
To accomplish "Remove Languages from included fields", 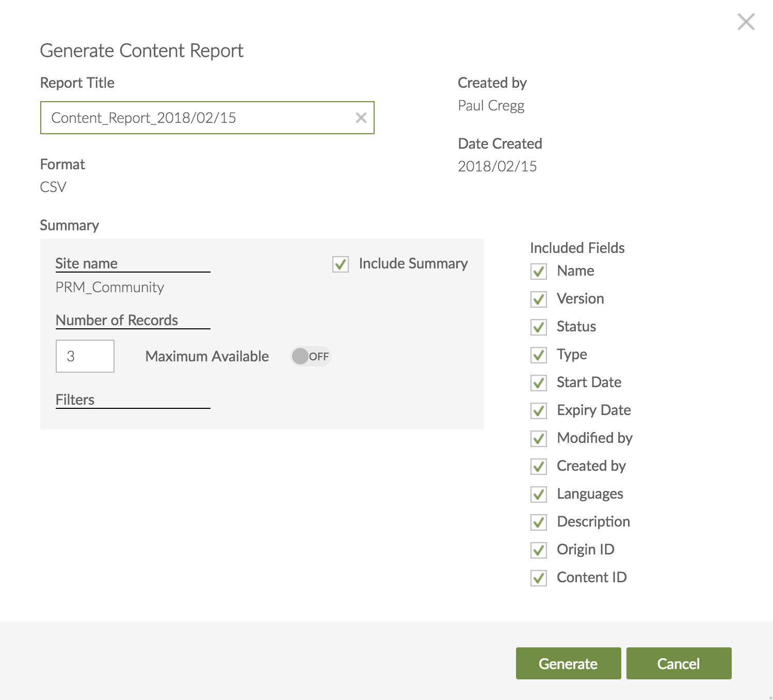I will coord(539,495).
